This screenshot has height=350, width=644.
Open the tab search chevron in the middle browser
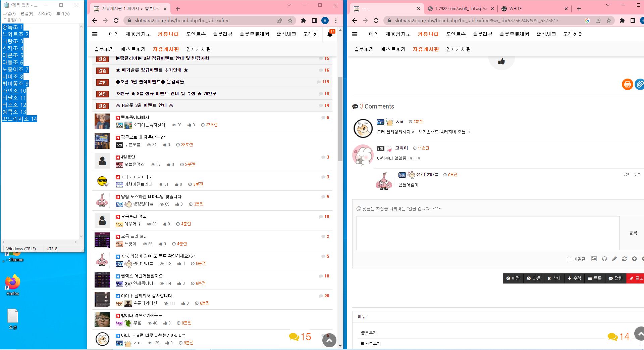[289, 5]
